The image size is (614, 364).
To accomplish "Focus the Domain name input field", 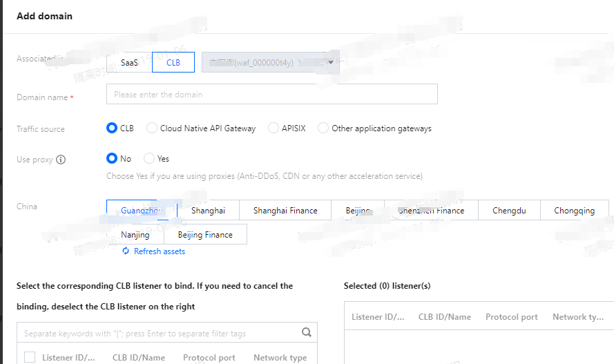I will coord(271,95).
